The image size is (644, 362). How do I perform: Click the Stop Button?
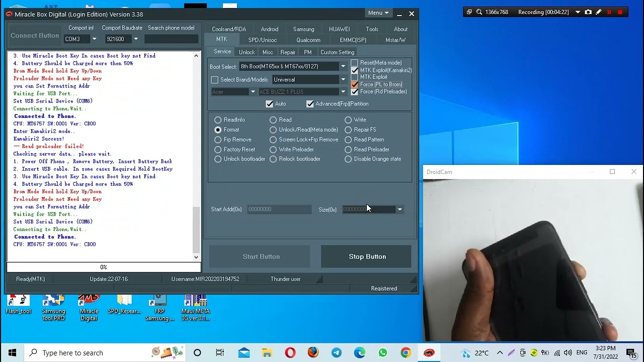pyautogui.click(x=366, y=256)
